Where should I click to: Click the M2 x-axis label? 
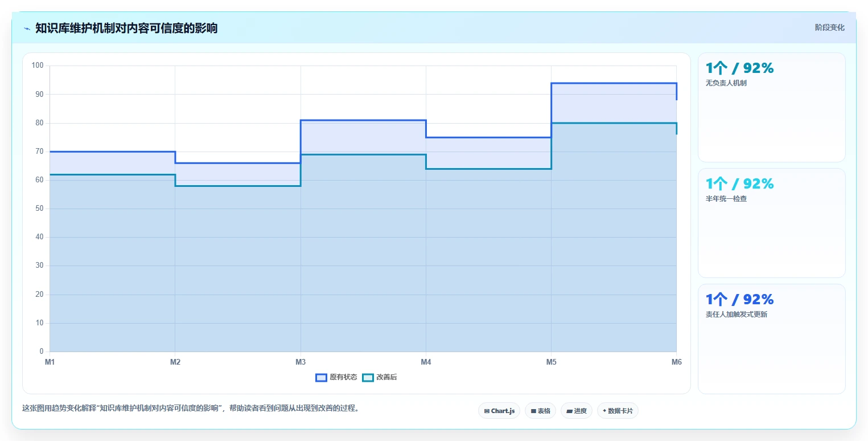175,362
